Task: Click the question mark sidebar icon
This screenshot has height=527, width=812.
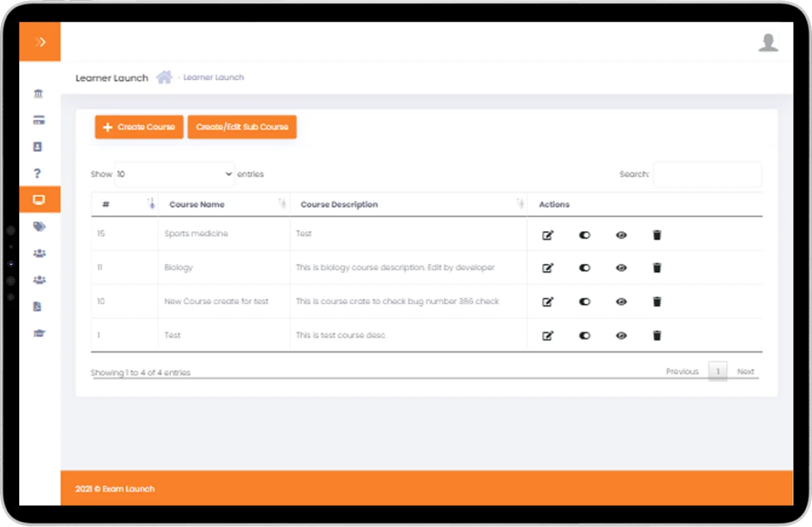Action: coord(38,174)
